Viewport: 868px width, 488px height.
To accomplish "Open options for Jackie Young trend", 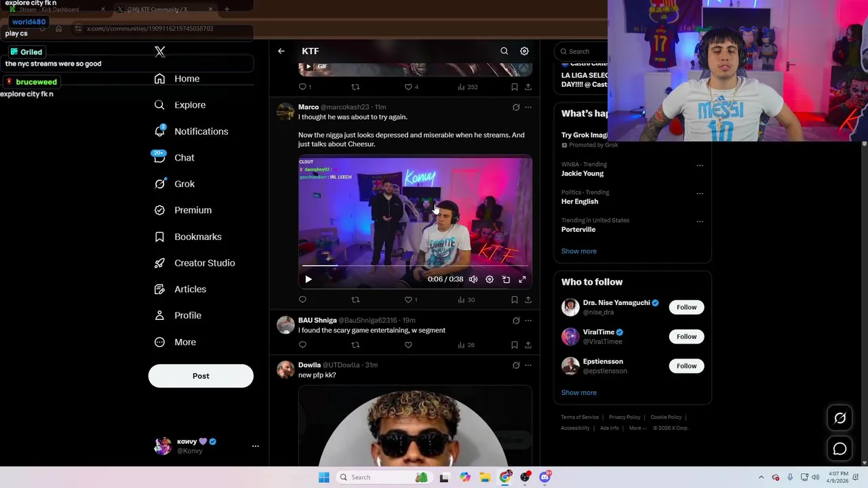I will [700, 165].
